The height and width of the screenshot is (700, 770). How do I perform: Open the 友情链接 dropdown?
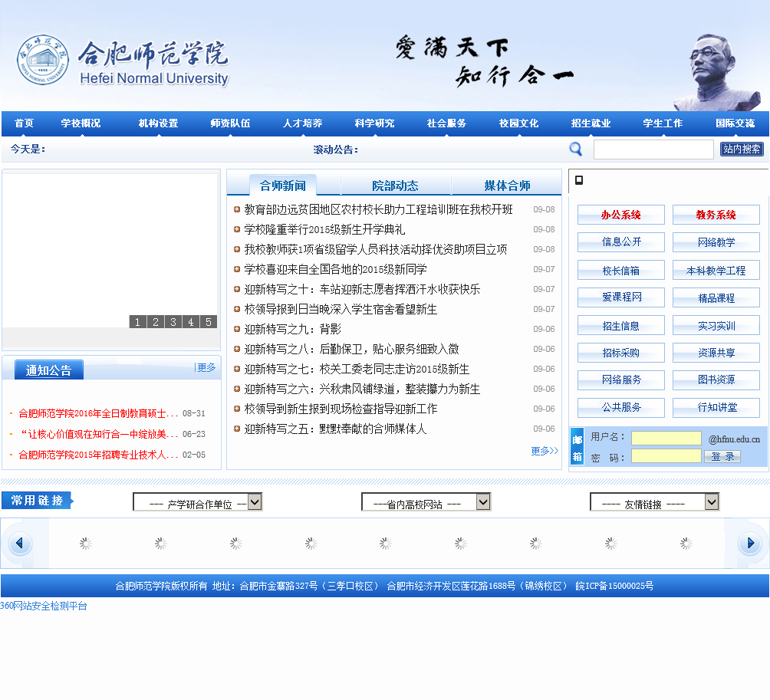[x=655, y=502]
